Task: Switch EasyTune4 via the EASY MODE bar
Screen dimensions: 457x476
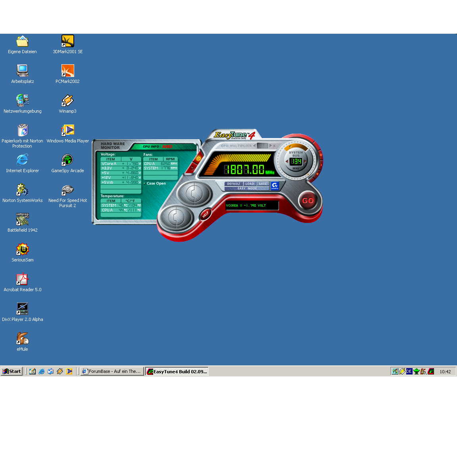Action: coord(247,188)
